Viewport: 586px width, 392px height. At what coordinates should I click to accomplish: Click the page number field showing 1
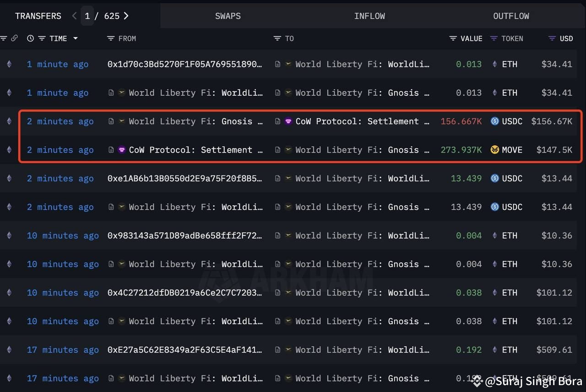(x=87, y=16)
